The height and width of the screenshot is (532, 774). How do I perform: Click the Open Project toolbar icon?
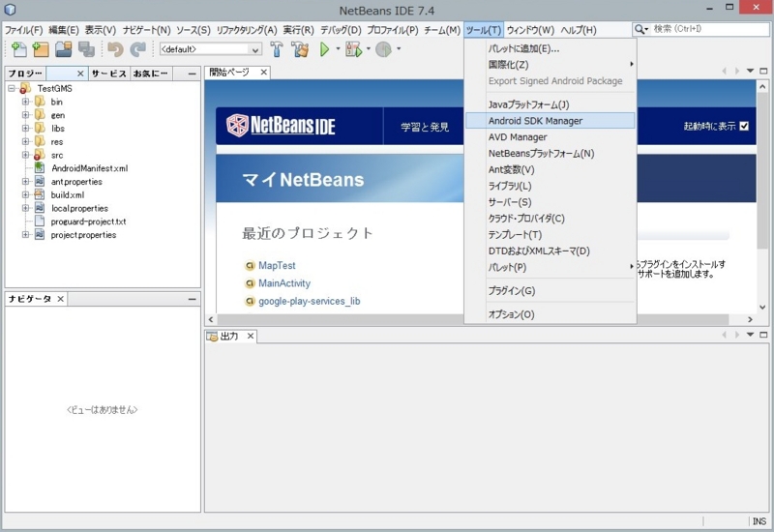64,49
